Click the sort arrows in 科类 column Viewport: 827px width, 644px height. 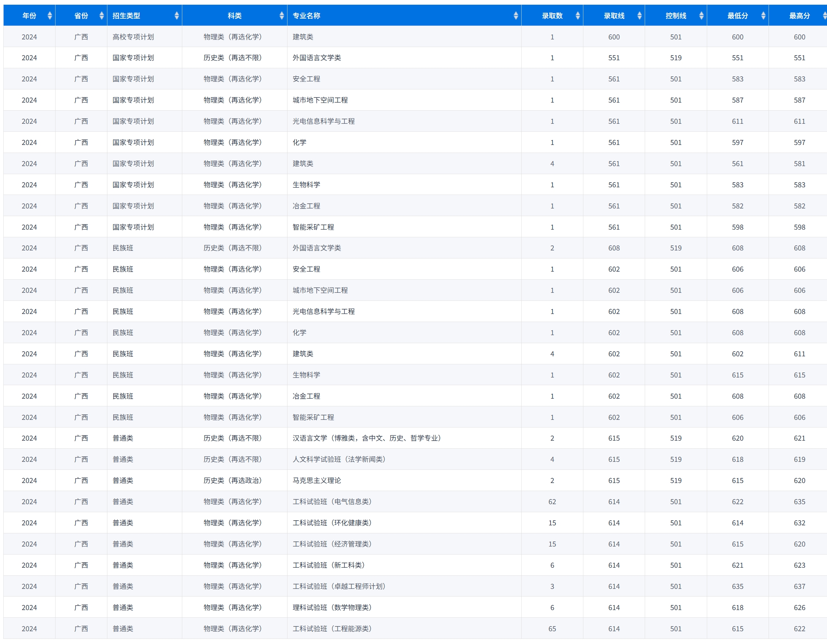tap(281, 15)
